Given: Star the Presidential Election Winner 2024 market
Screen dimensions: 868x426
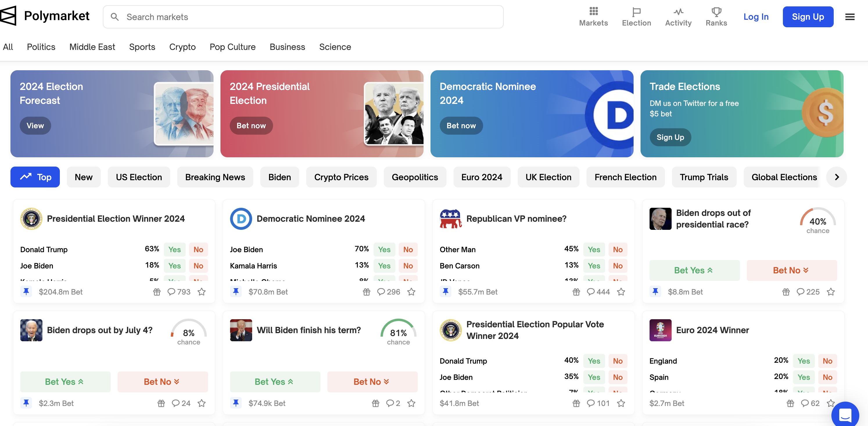Looking at the screenshot, I should pyautogui.click(x=202, y=292).
